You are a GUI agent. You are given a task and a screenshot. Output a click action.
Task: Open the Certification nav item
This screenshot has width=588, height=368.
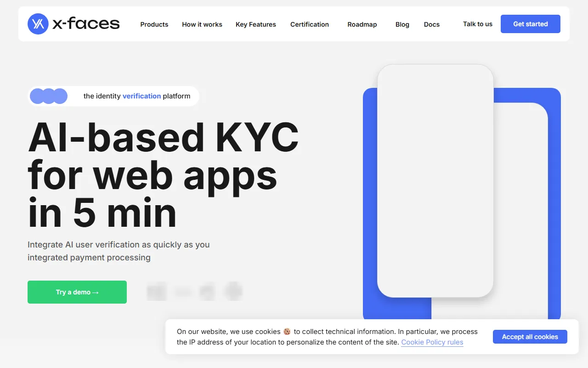310,24
